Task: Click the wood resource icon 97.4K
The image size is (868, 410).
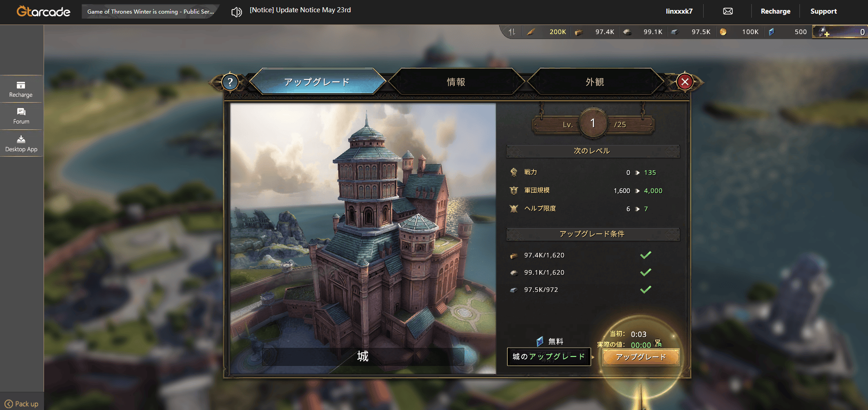Action: (579, 32)
